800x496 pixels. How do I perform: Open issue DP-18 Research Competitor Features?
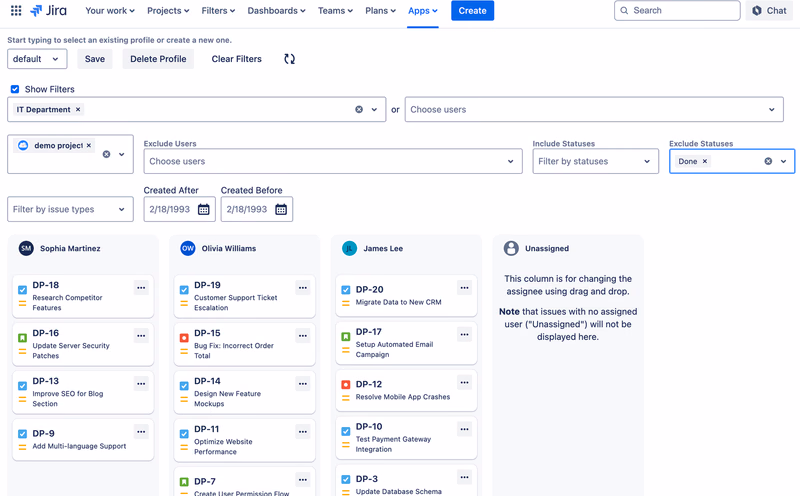pyautogui.click(x=83, y=296)
